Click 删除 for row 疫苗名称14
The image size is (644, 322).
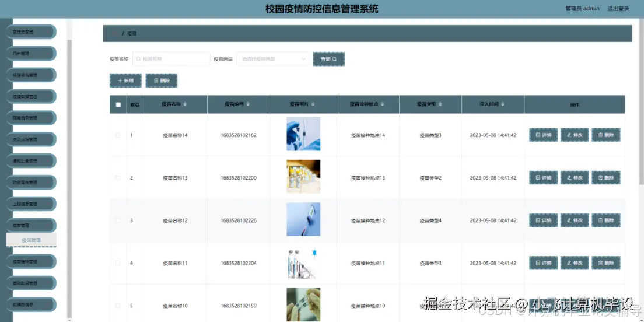[x=606, y=135]
